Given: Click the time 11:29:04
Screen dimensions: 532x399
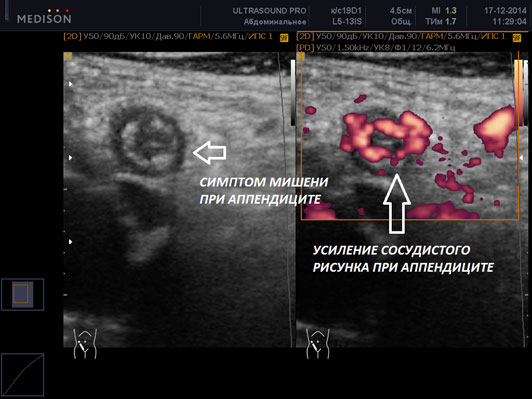Looking at the screenshot, I should [x=510, y=22].
